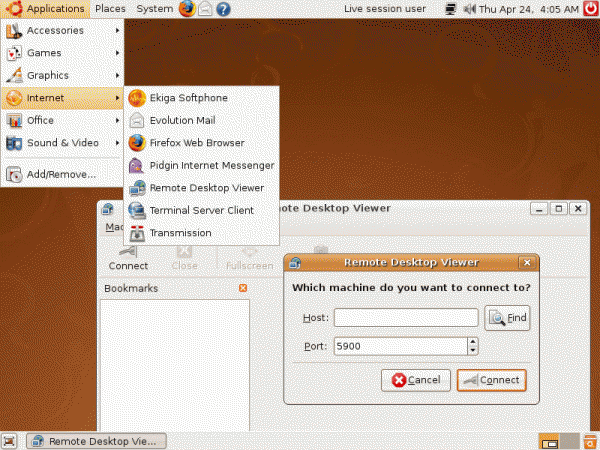Open the Trash icon in bottom panel
The height and width of the screenshot is (450, 600).
click(591, 441)
